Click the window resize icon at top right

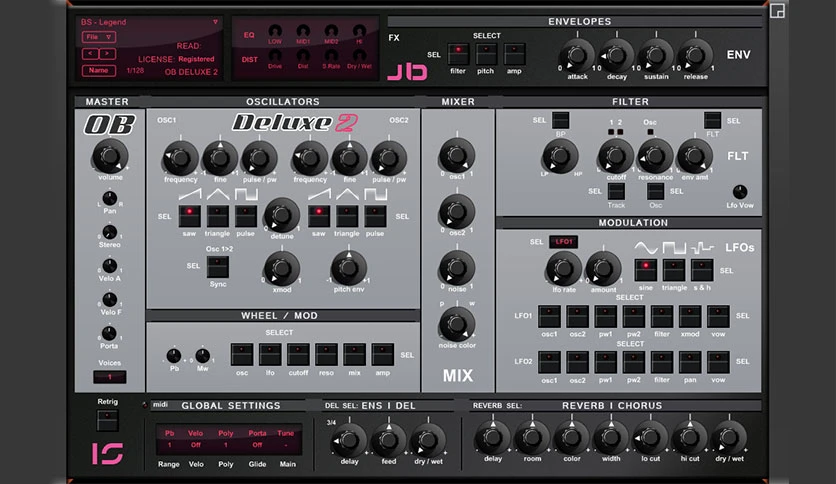(x=777, y=11)
